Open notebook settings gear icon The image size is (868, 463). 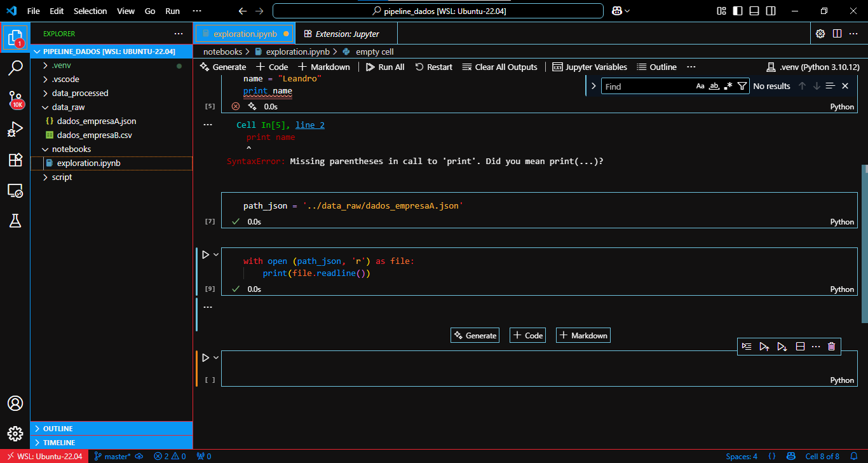[x=820, y=34]
